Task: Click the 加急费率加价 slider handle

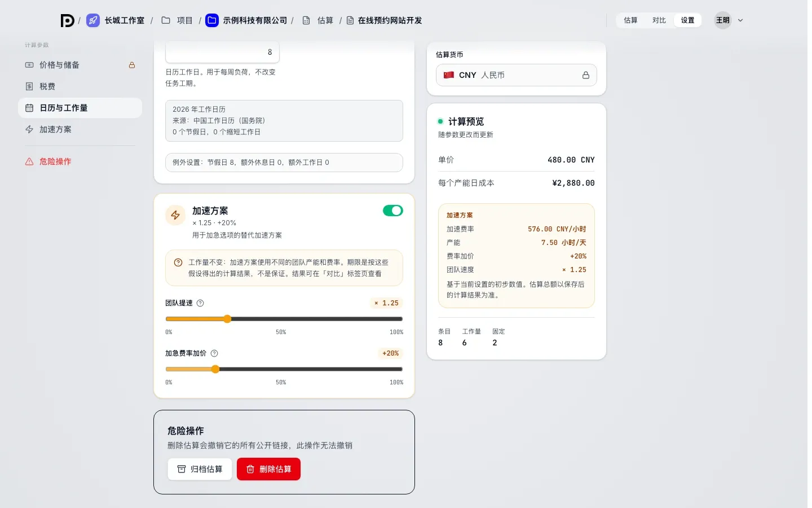Action: (x=215, y=369)
